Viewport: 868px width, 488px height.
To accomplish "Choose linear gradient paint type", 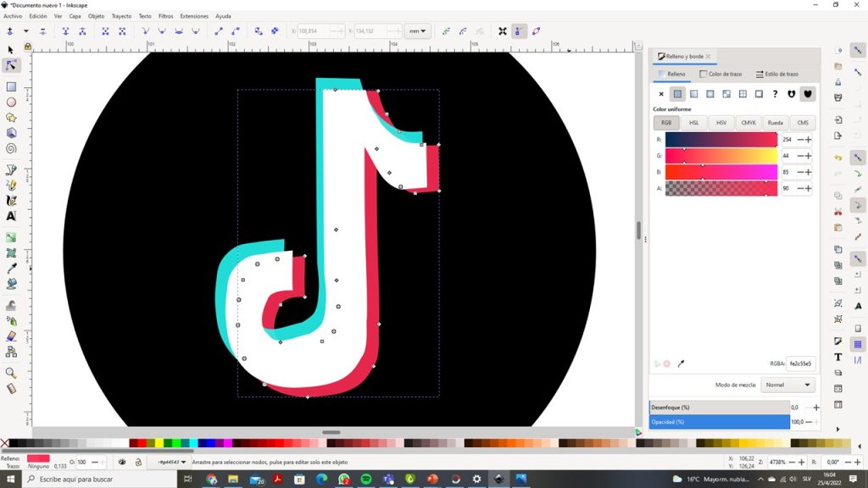I will [x=693, y=94].
